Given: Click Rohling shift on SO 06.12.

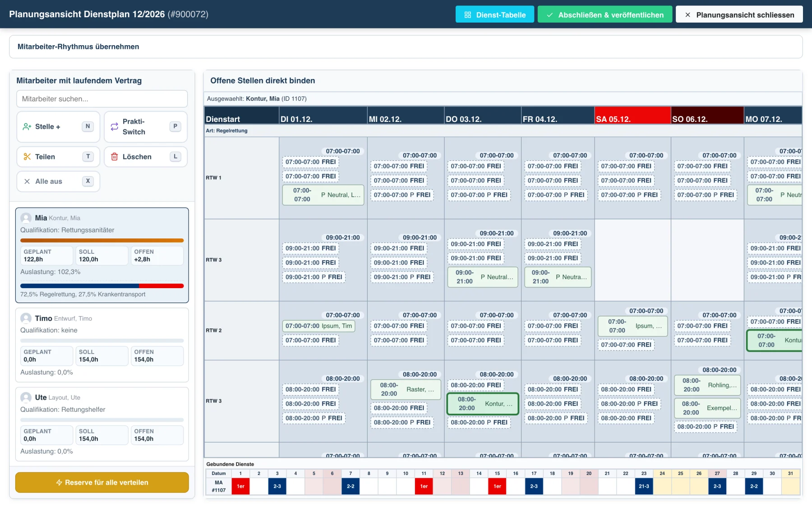Looking at the screenshot, I should click(707, 385).
